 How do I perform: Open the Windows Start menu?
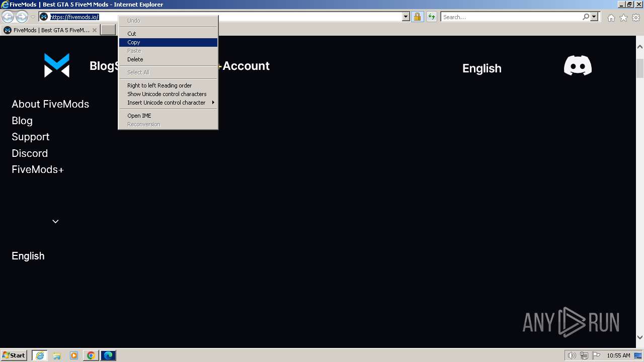(x=14, y=355)
